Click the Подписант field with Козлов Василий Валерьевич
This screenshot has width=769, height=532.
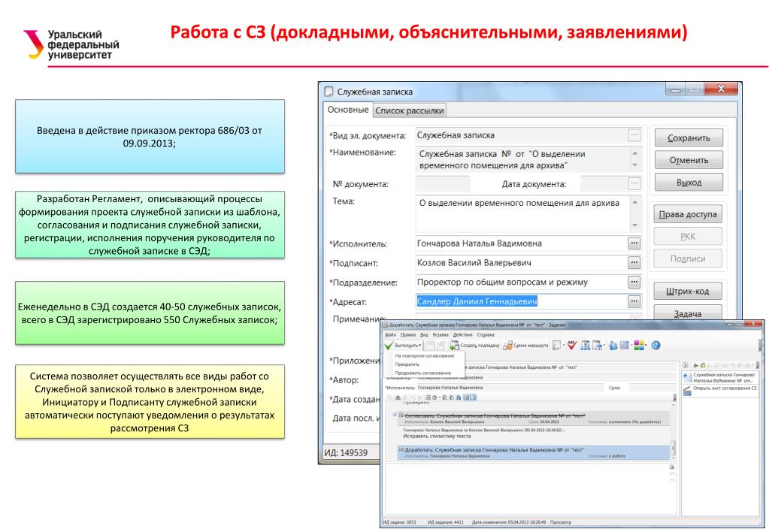click(x=521, y=263)
